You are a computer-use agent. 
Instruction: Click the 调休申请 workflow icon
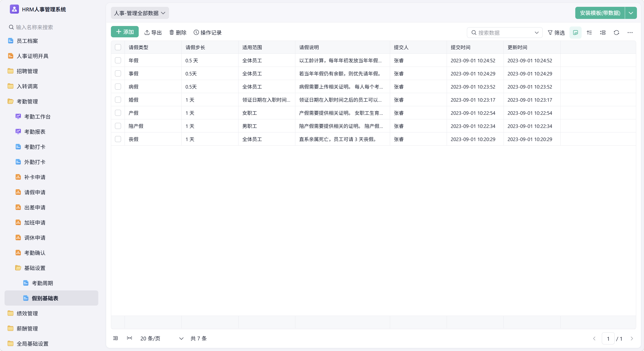point(18,237)
